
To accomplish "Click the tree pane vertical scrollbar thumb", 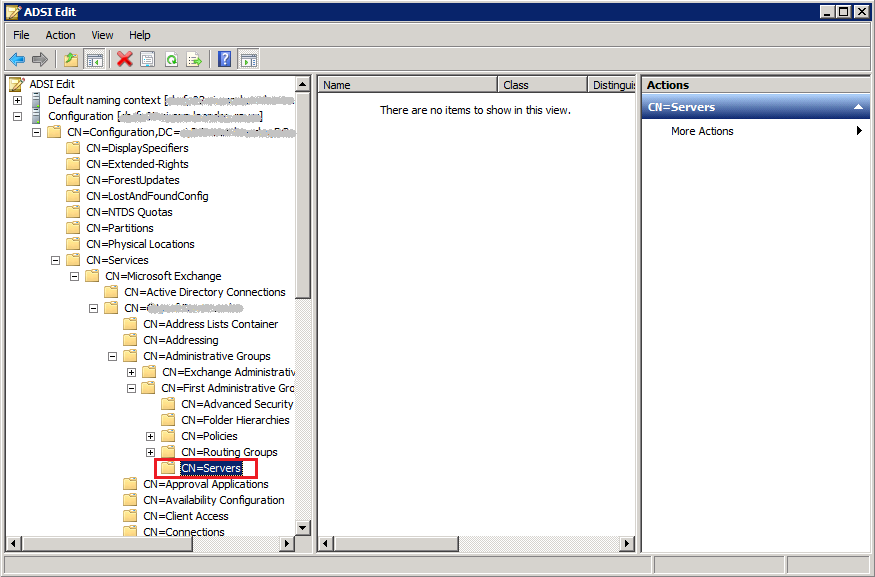I will pos(302,195).
